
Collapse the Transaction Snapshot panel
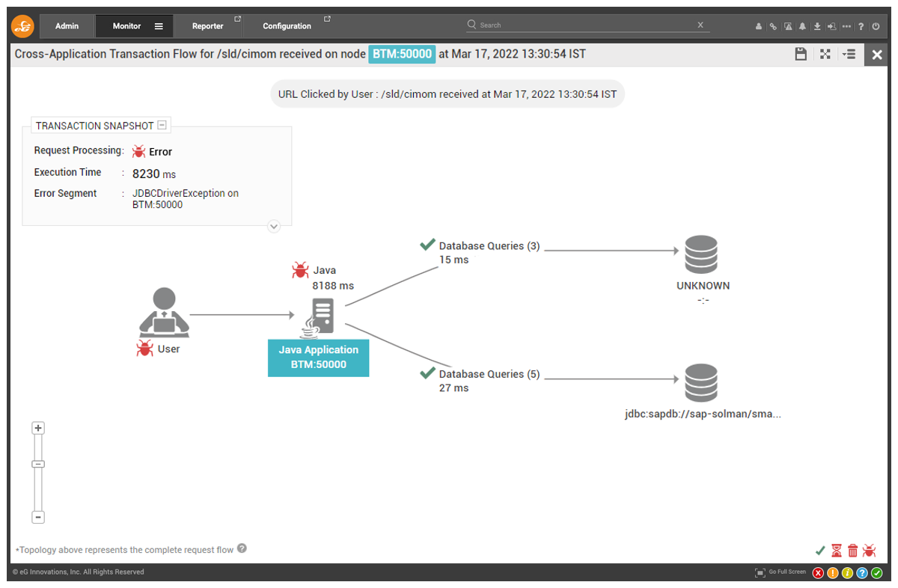pos(162,125)
